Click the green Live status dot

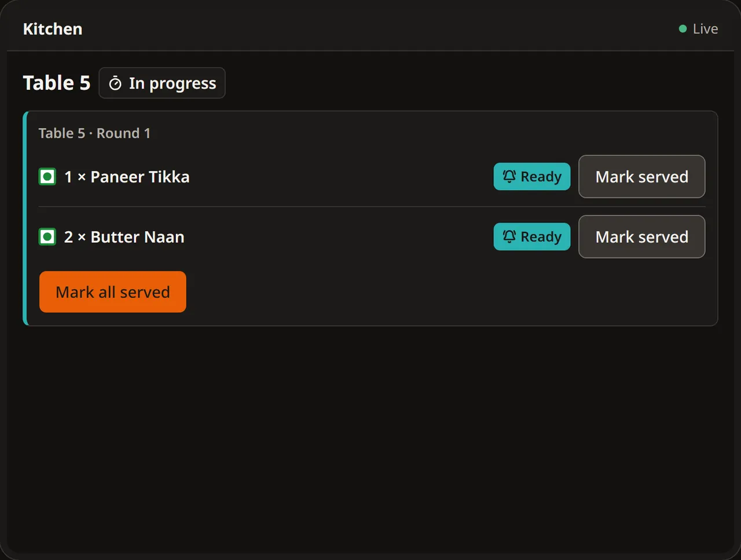click(x=683, y=29)
